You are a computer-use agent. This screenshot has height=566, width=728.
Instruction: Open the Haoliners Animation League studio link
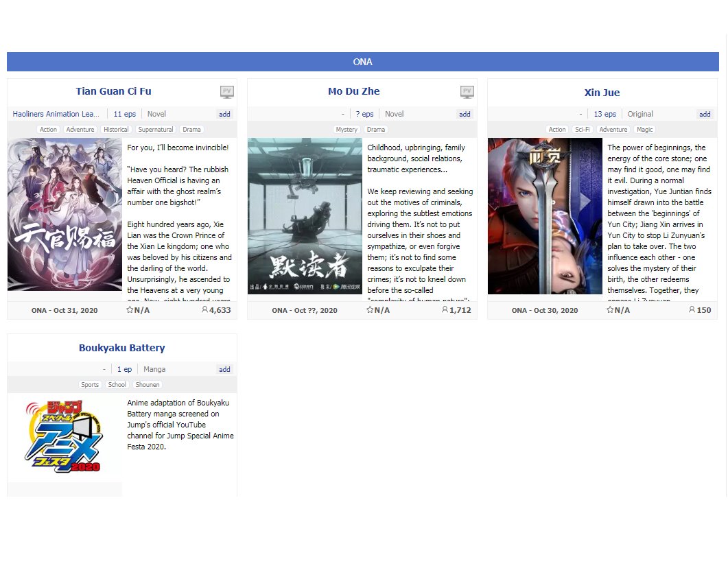pyautogui.click(x=56, y=114)
